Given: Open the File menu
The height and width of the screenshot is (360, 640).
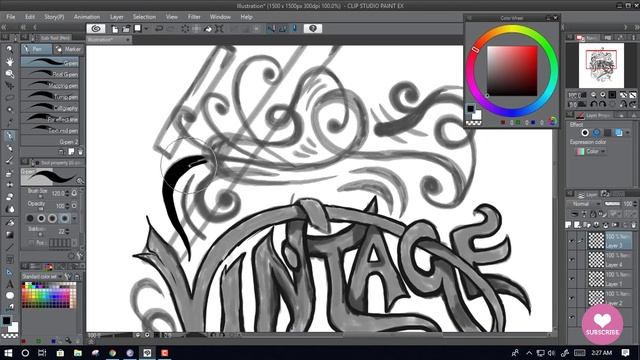Looking at the screenshot, I should 11,17.
